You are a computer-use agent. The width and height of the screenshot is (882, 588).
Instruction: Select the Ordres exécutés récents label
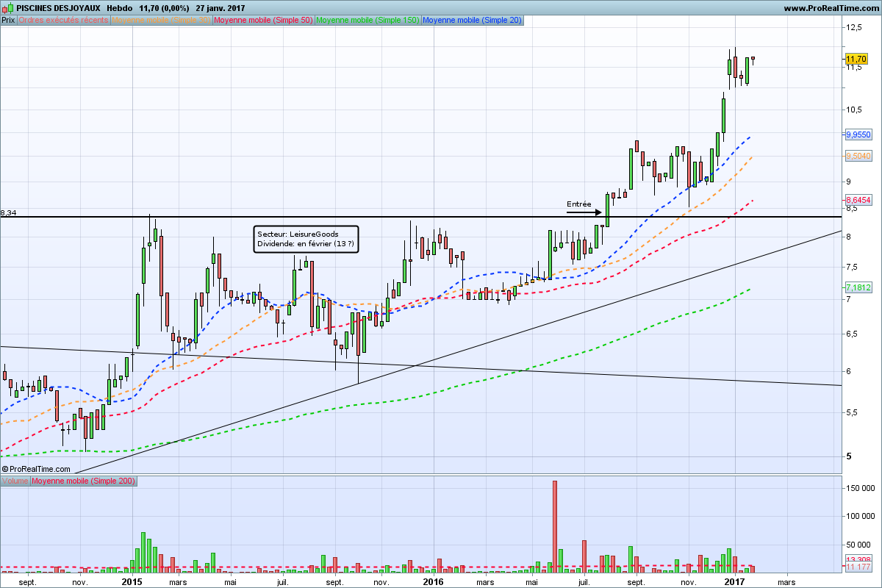pos(64,20)
